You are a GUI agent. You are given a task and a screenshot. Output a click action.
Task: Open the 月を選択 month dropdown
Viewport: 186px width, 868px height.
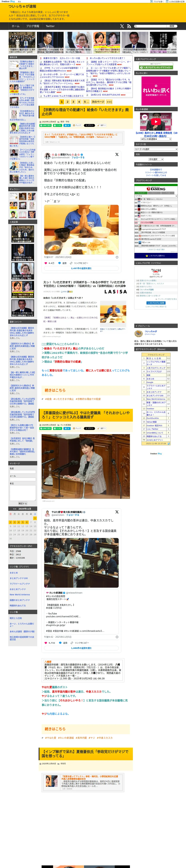point(156,159)
